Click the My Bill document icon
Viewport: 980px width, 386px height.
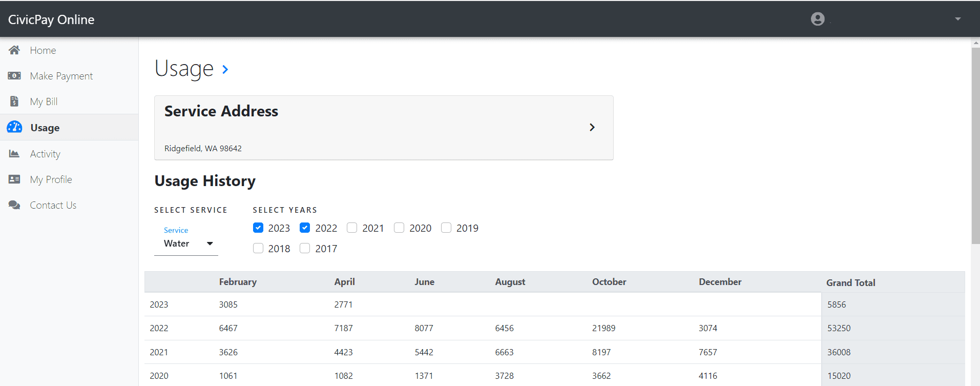pos(14,101)
